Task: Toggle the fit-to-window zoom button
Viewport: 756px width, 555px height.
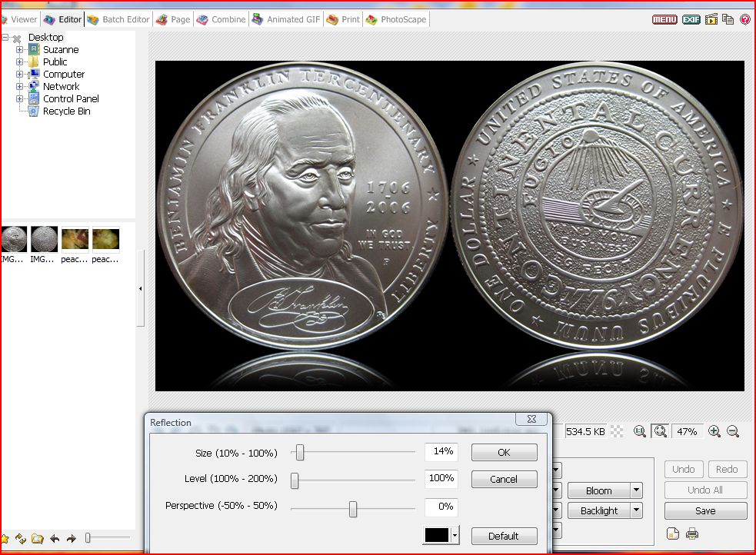Action: pos(660,432)
